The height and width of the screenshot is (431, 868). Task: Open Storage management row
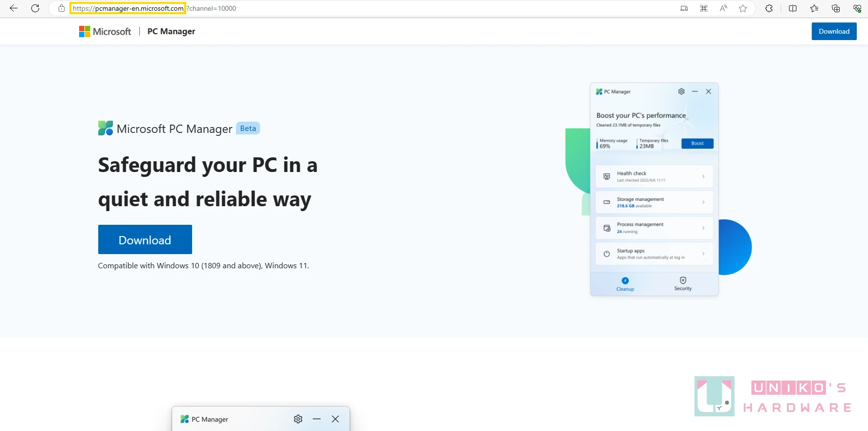654,202
